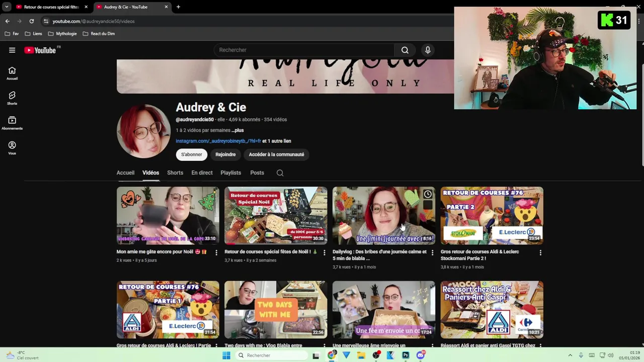Expand channel description with "...plus"
The width and height of the screenshot is (644, 362).
pyautogui.click(x=237, y=130)
